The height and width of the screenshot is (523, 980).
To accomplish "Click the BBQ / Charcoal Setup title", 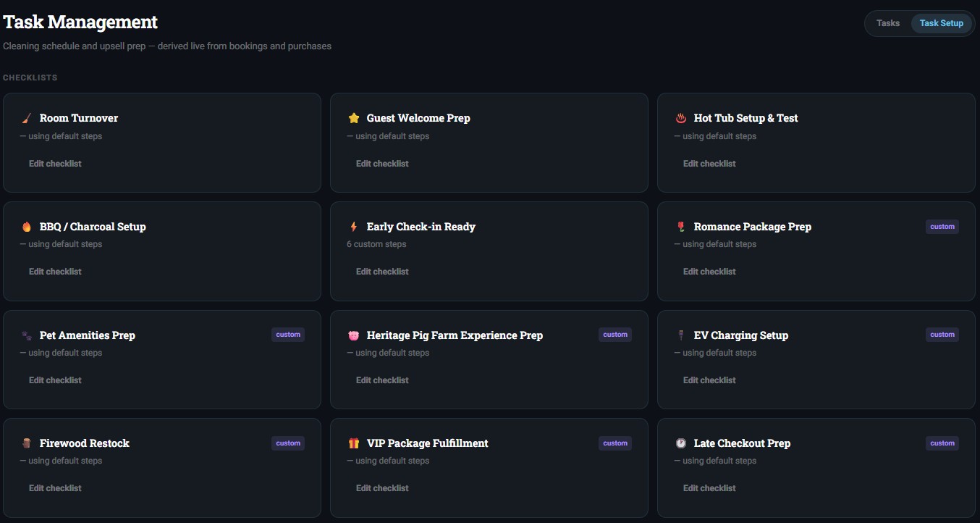I will [x=93, y=227].
